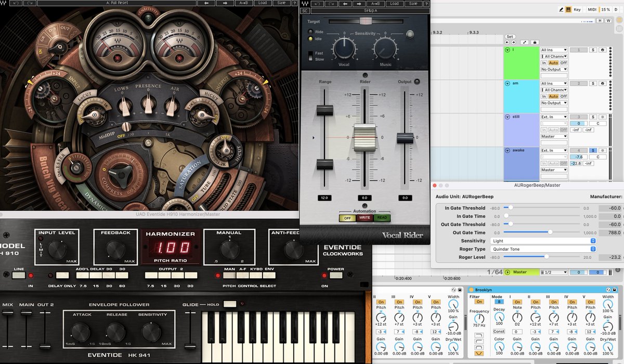Click Load in Butch Vig Vocals toolbar

point(263,3)
